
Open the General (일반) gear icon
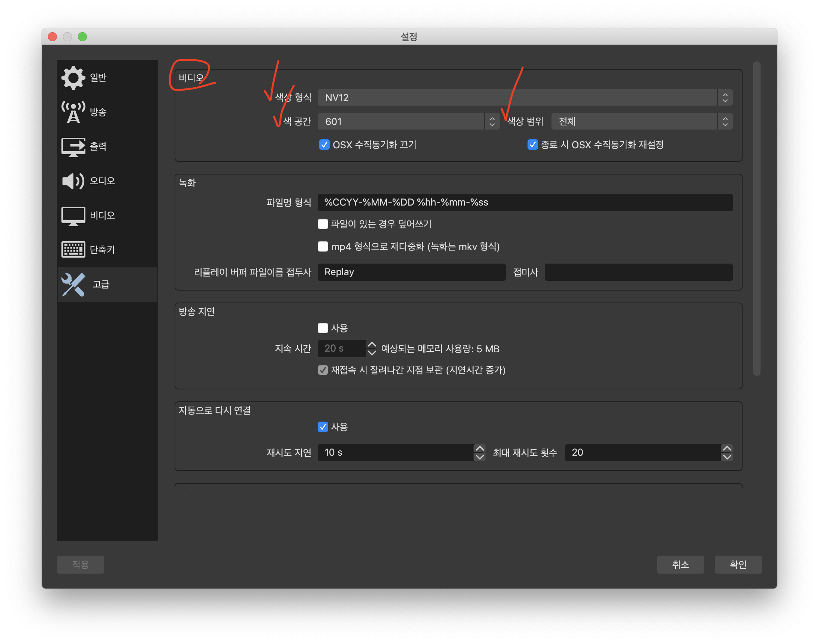click(73, 78)
